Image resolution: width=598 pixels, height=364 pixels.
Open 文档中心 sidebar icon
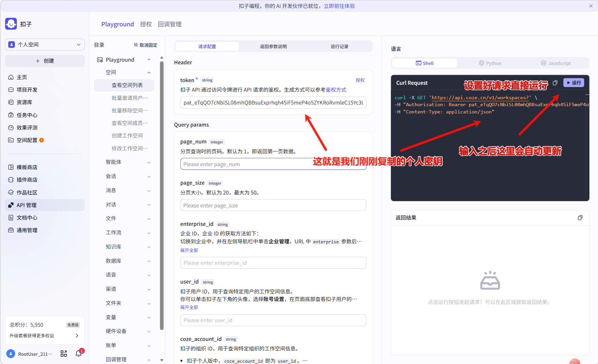point(11,218)
